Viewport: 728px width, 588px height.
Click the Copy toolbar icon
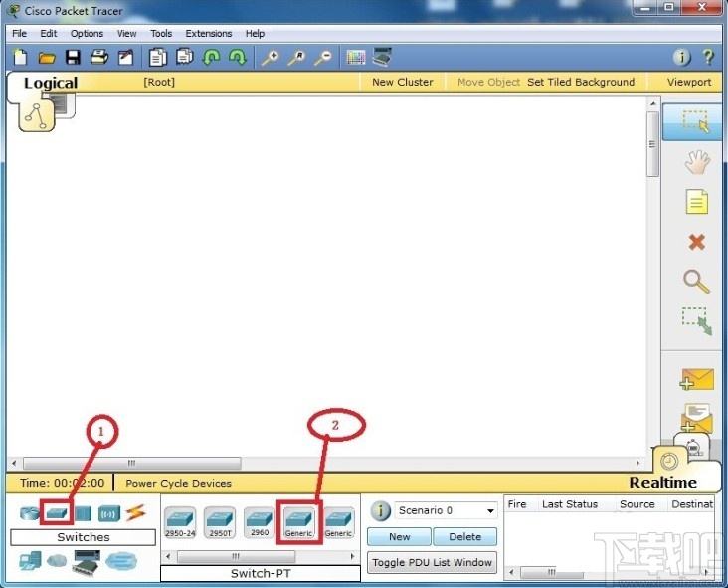158,57
